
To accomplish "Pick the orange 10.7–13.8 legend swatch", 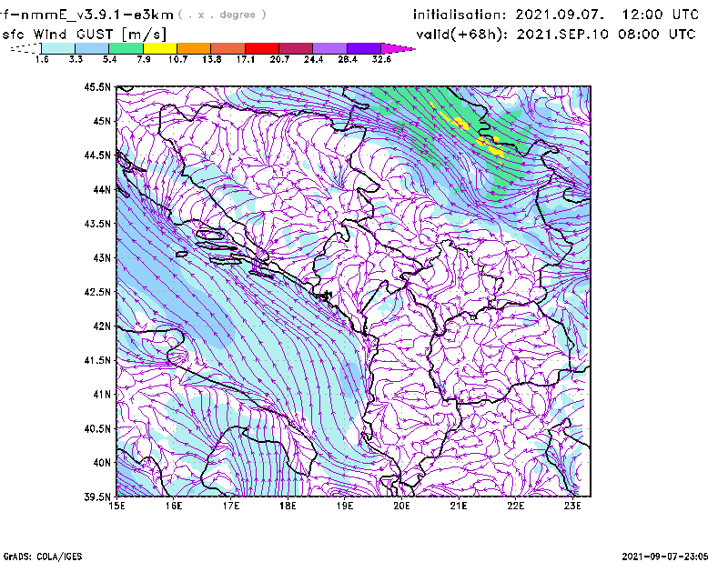I will click(x=194, y=48).
